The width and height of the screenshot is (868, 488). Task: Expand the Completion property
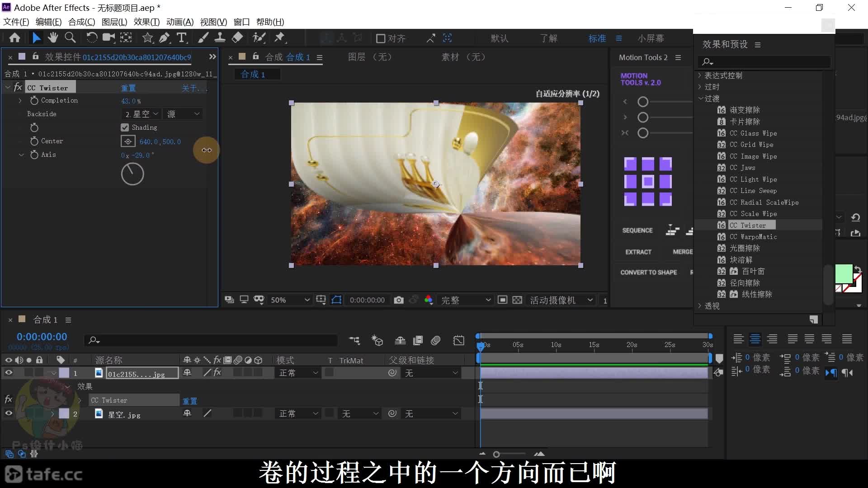[x=20, y=100]
